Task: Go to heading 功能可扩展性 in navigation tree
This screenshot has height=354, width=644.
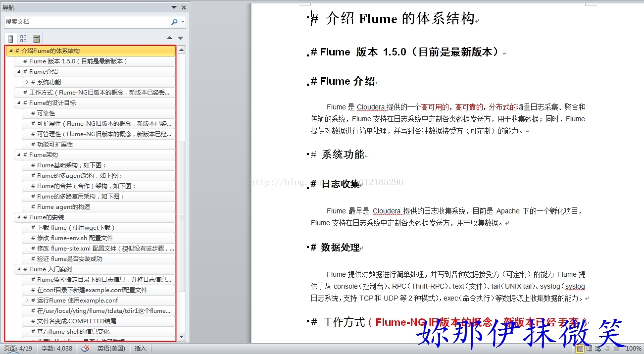Action: coord(99,145)
